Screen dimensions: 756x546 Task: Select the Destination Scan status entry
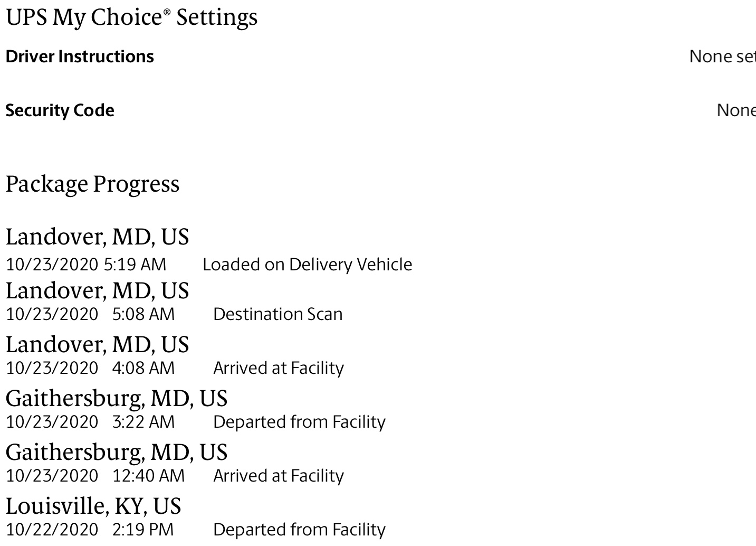click(277, 314)
